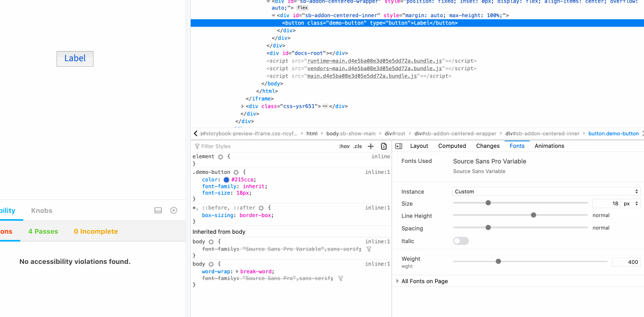The image size is (644, 317).
Task: Expand the css-ysr651 div node
Action: pos(243,106)
